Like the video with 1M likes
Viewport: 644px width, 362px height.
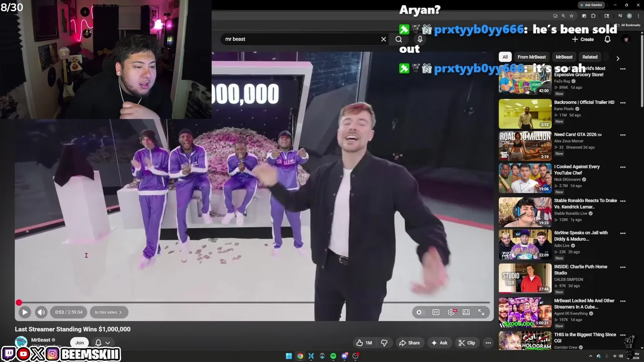364,343
